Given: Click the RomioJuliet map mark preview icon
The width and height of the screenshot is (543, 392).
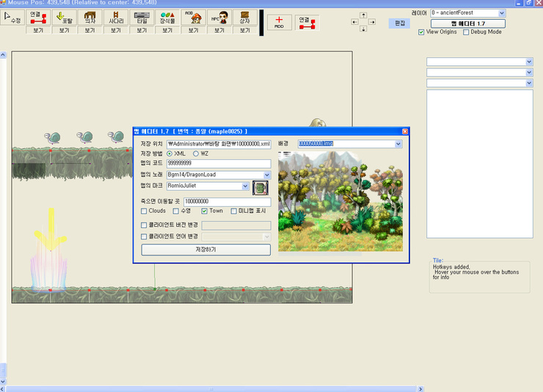Looking at the screenshot, I should point(260,188).
